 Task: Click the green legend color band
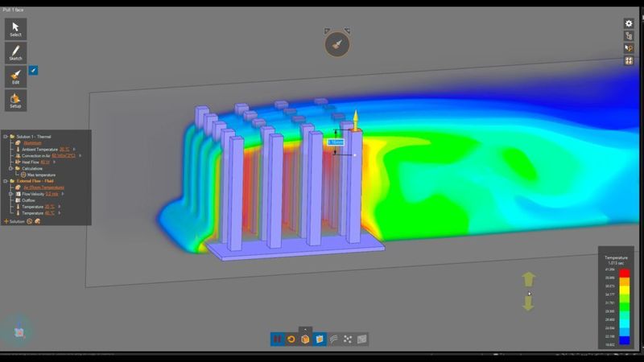point(625,306)
